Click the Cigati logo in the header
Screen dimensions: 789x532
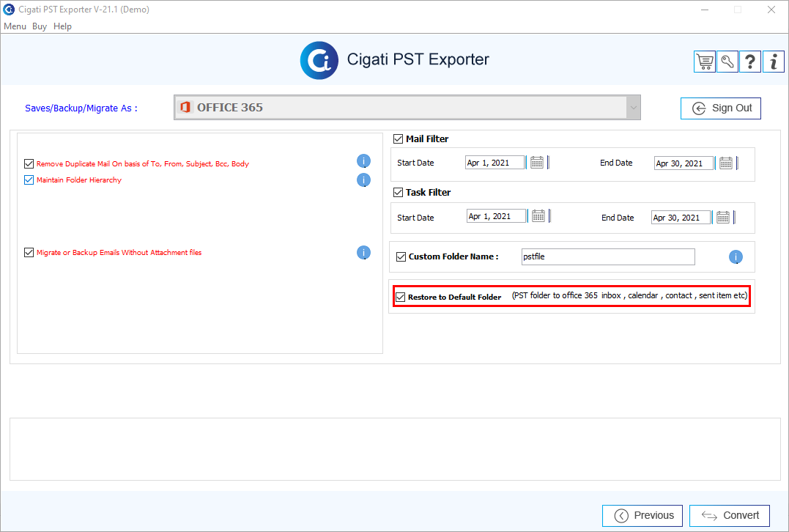319,60
